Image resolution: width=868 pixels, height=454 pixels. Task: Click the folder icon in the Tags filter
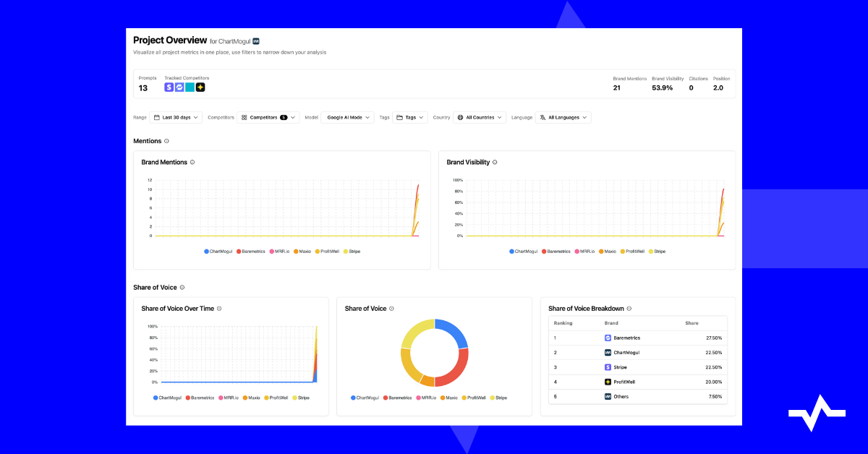point(400,117)
